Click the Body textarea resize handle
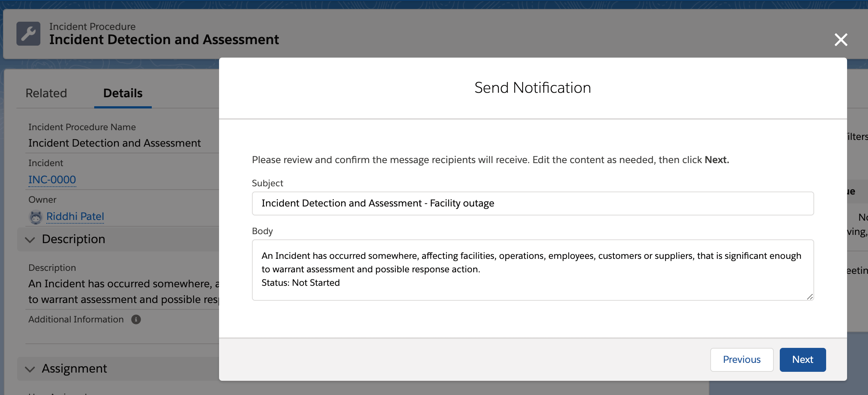Screen dimensions: 868x395 coord(810,297)
